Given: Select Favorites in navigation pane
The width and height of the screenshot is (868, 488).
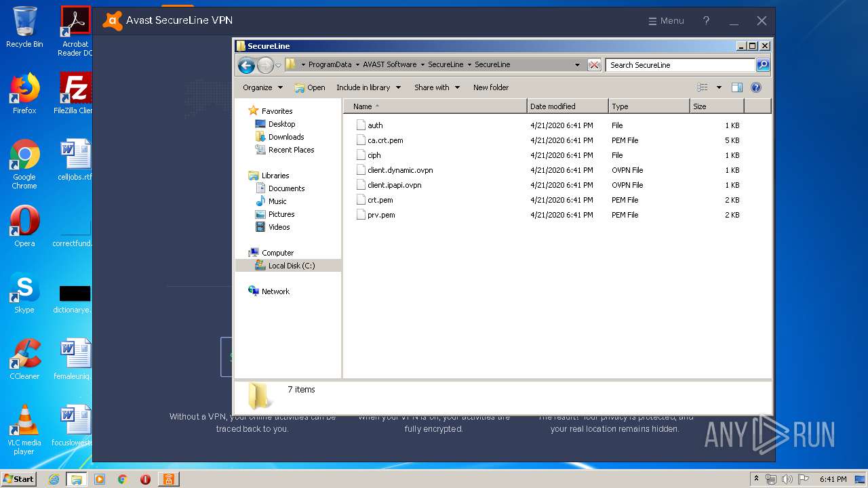Looking at the screenshot, I should point(271,111).
